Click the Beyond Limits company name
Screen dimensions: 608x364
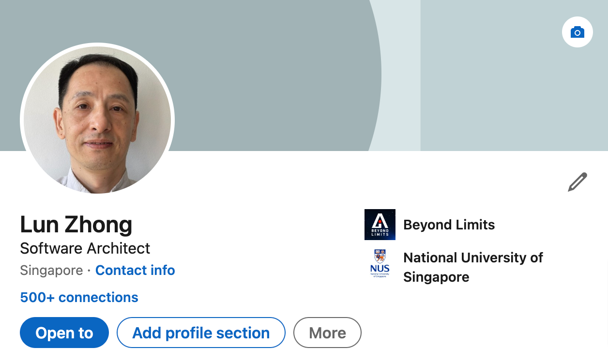(x=449, y=225)
